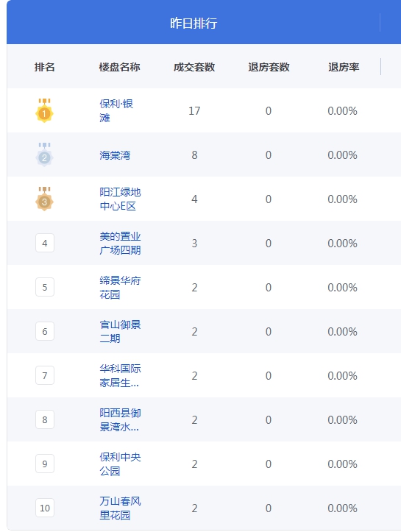Click the rank 7 number badge
Image resolution: width=401 pixels, height=532 pixels.
pyautogui.click(x=45, y=375)
